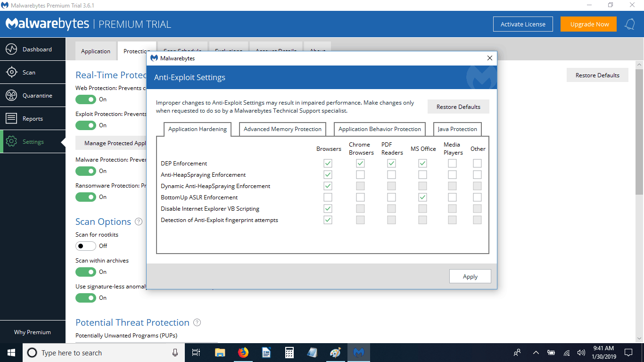Open Windows Start menu
644x362 pixels.
[x=11, y=353]
